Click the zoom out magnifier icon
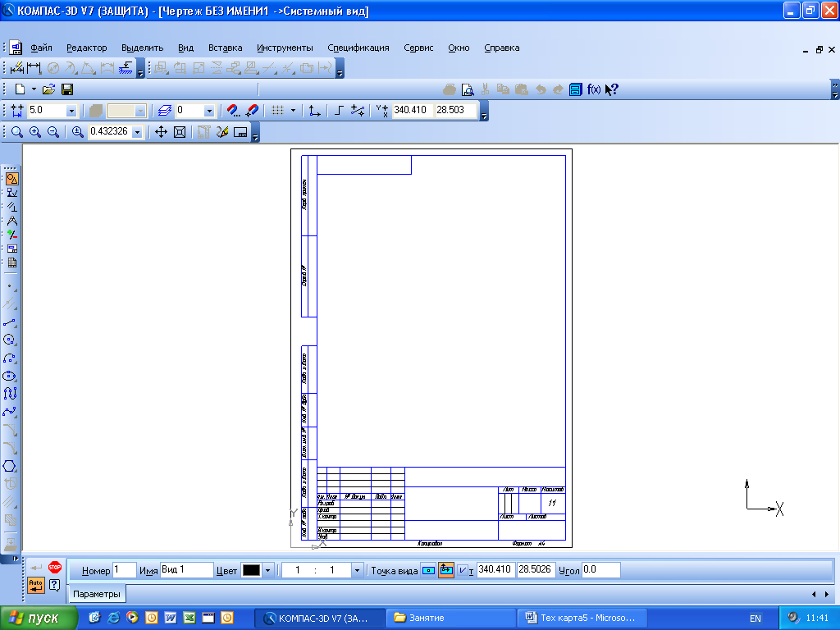Screen dimensions: 840x630 coord(53,132)
